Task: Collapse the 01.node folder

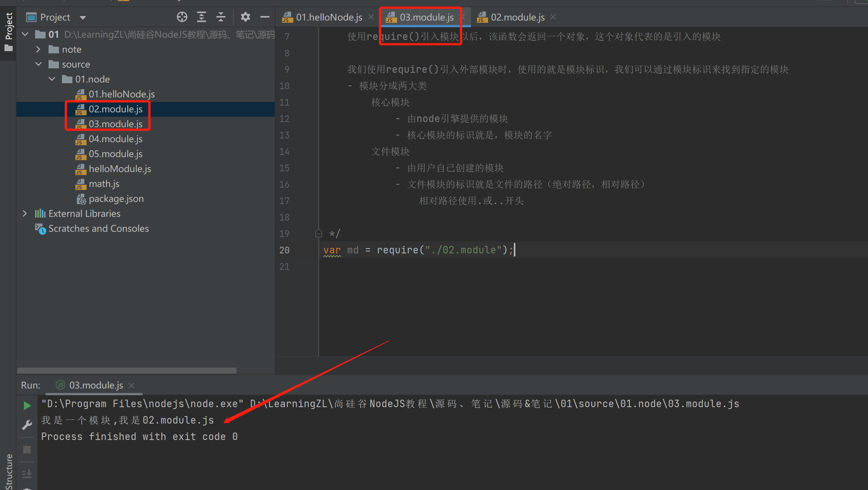Action: pos(52,79)
